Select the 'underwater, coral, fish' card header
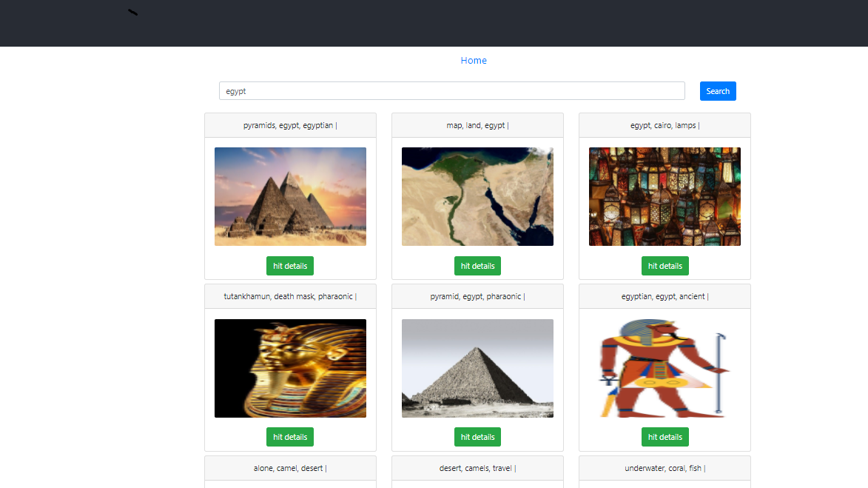868x488 pixels. 665,468
